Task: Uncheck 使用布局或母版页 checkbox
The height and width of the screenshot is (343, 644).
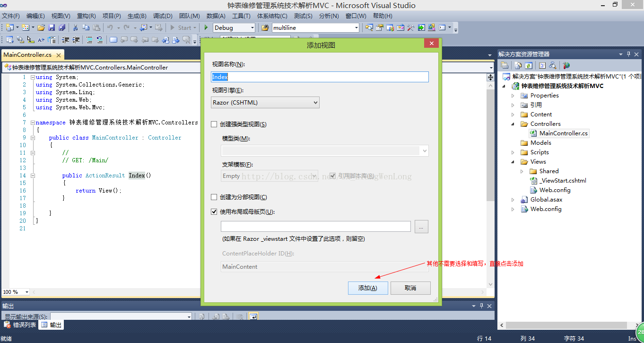Action: (214, 212)
